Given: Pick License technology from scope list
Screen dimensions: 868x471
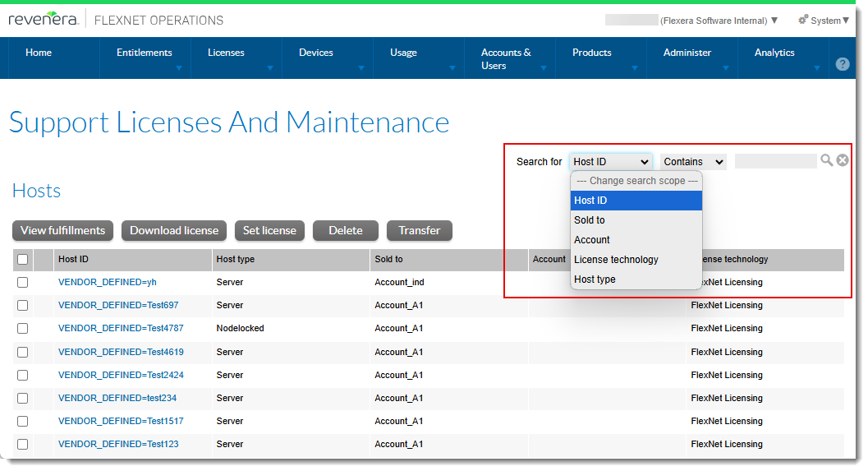Looking at the screenshot, I should 616,260.
